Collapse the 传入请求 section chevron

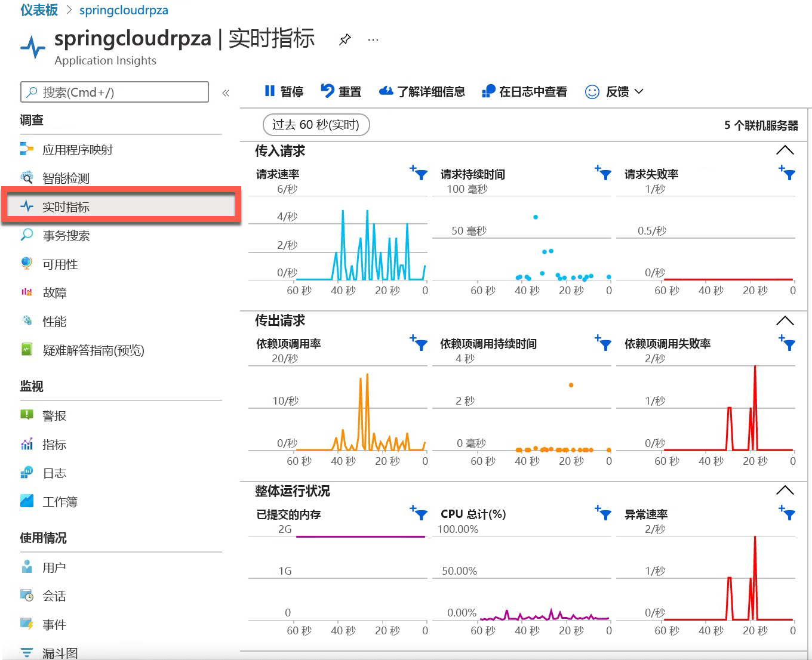click(785, 150)
